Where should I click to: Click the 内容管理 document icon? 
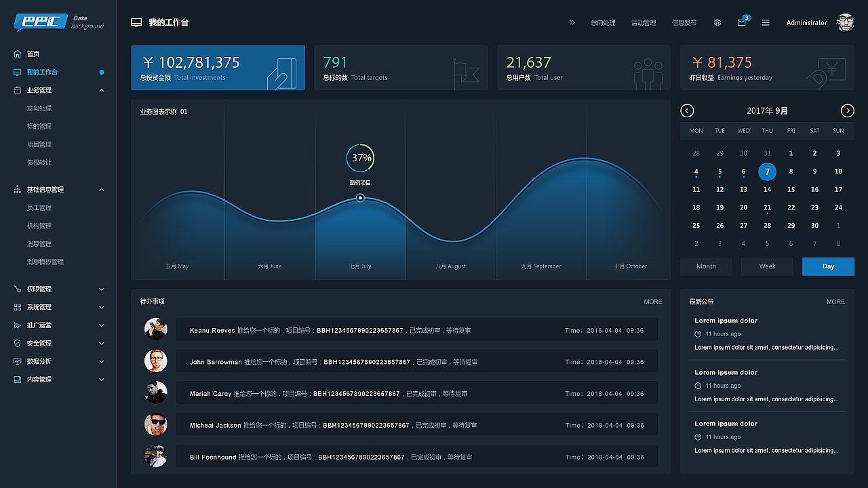click(17, 380)
